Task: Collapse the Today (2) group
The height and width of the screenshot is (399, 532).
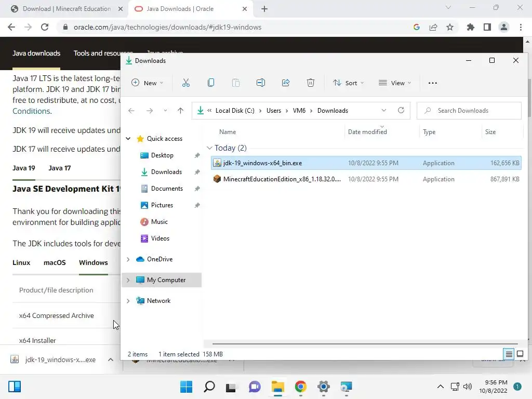Action: click(210, 148)
